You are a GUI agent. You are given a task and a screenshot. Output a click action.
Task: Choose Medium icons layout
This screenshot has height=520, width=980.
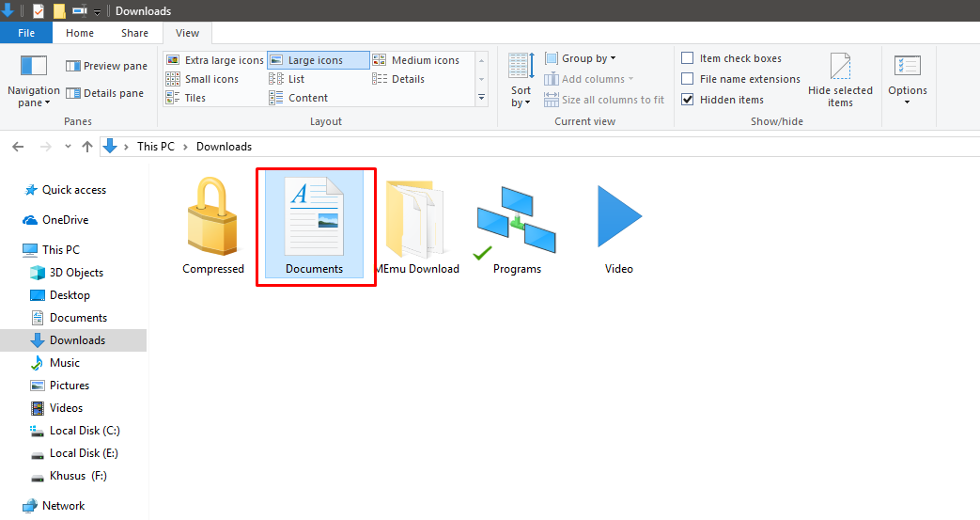click(x=416, y=60)
